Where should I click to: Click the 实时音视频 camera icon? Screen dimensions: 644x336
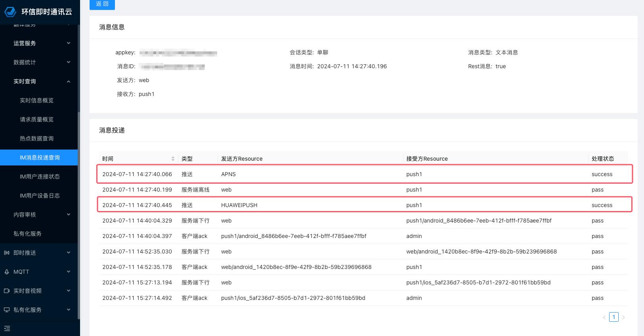point(7,291)
